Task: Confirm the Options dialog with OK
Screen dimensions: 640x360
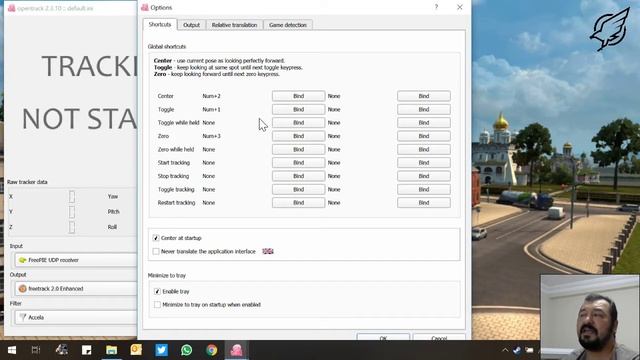Action: coord(383,337)
